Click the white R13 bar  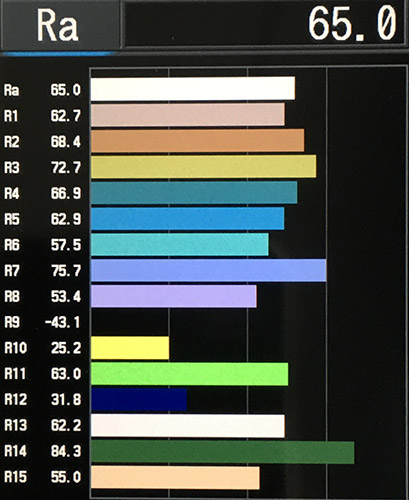click(188, 426)
